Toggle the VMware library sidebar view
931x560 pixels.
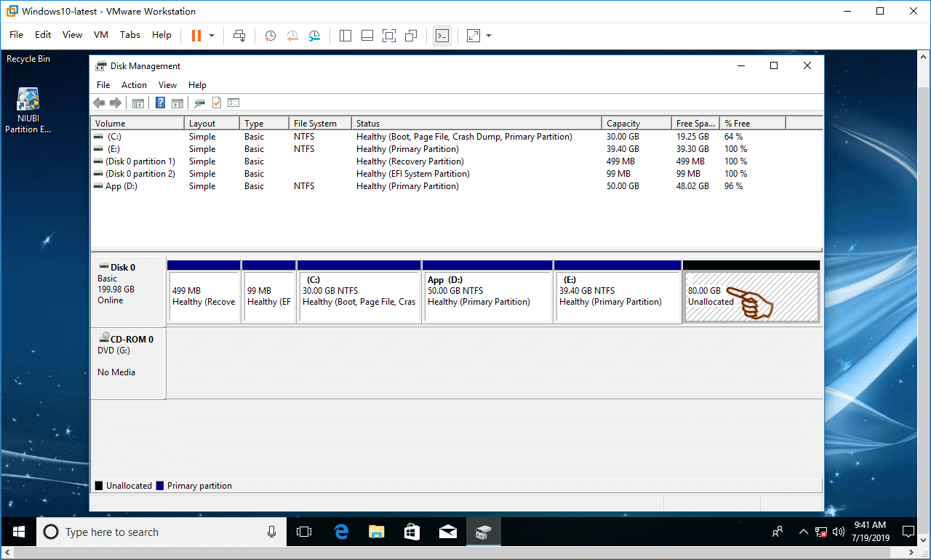tap(345, 36)
